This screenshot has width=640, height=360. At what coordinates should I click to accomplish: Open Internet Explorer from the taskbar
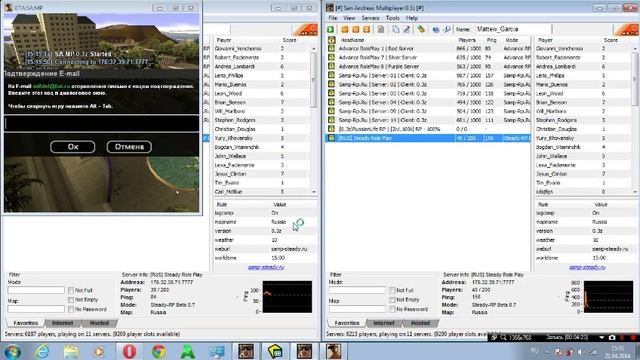click(42, 351)
